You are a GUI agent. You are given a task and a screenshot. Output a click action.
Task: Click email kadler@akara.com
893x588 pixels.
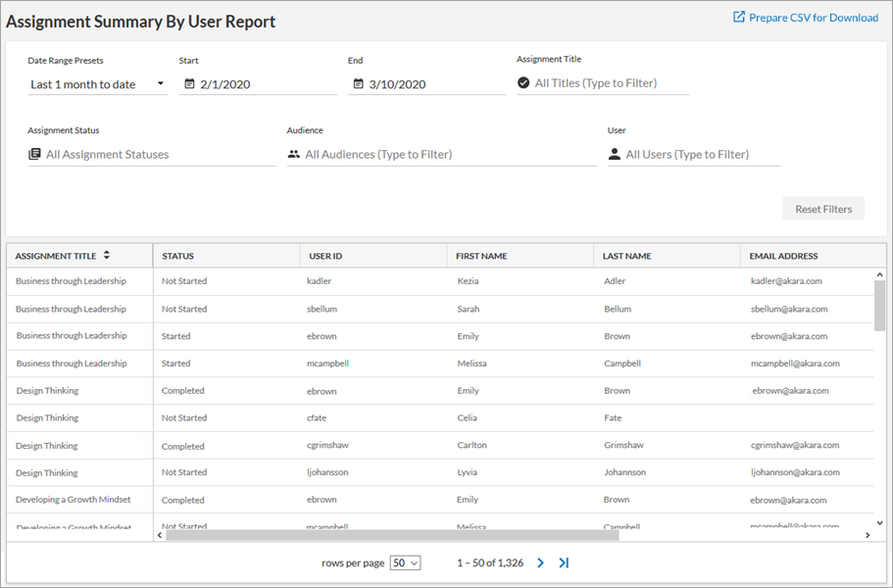click(x=786, y=281)
